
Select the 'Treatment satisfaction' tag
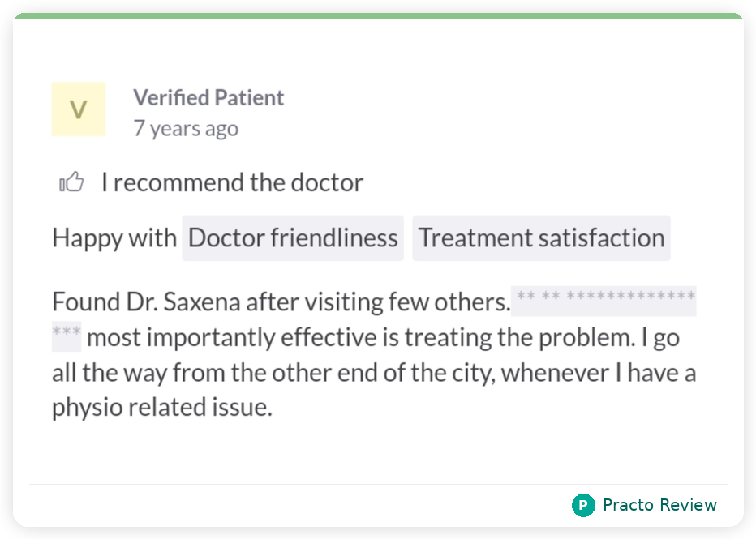click(x=541, y=238)
